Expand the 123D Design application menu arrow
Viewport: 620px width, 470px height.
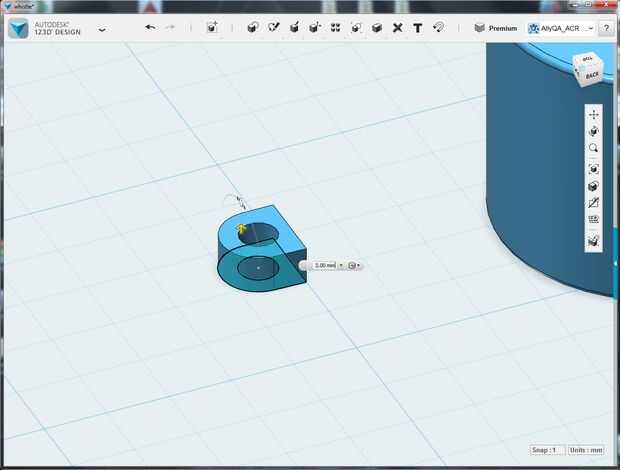tap(102, 30)
